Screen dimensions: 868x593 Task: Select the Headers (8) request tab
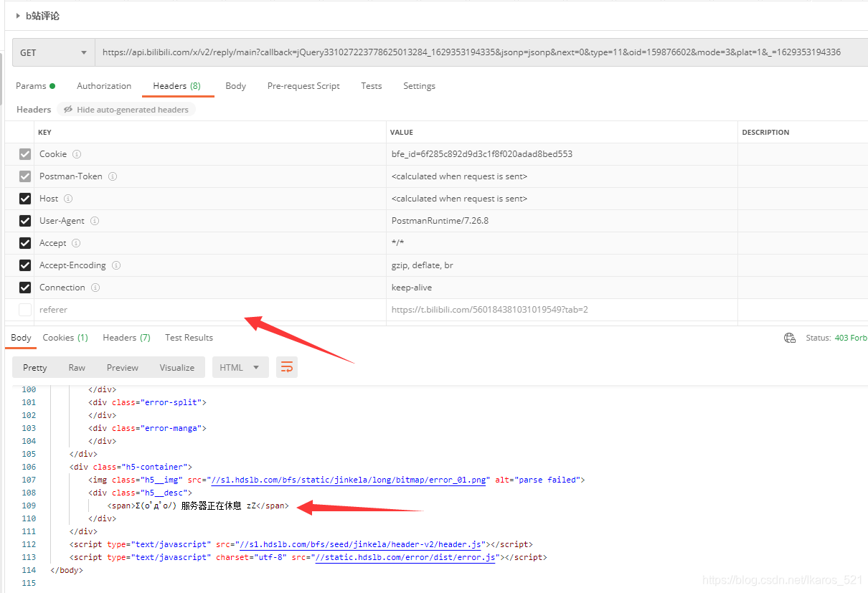point(176,86)
